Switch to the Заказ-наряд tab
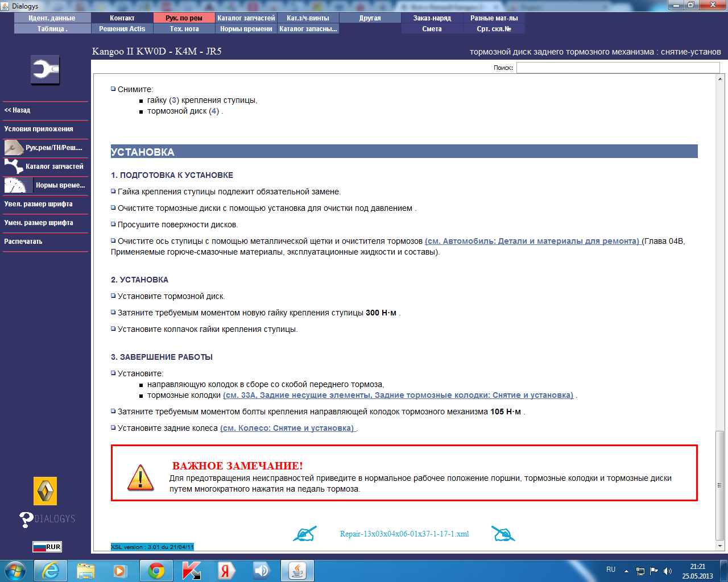Screen dimensions: 728x582 tap(432, 18)
